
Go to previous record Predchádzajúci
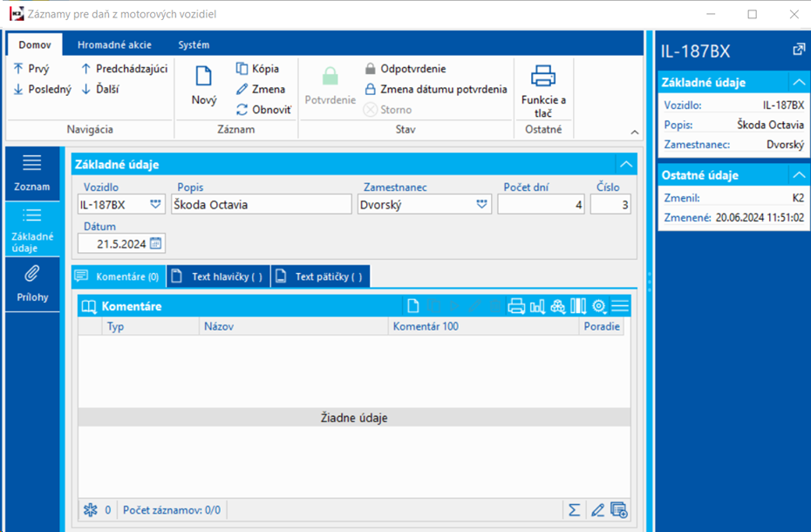(x=124, y=68)
